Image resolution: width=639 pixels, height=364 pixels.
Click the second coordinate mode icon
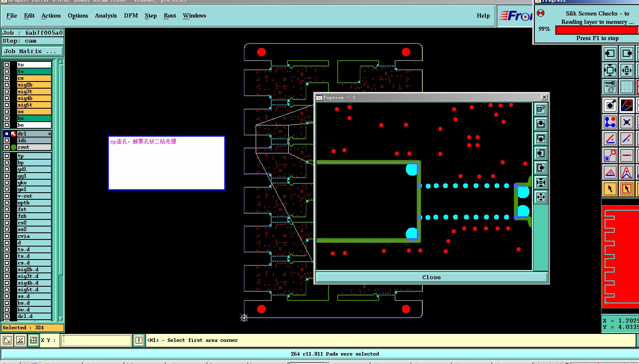[20, 340]
